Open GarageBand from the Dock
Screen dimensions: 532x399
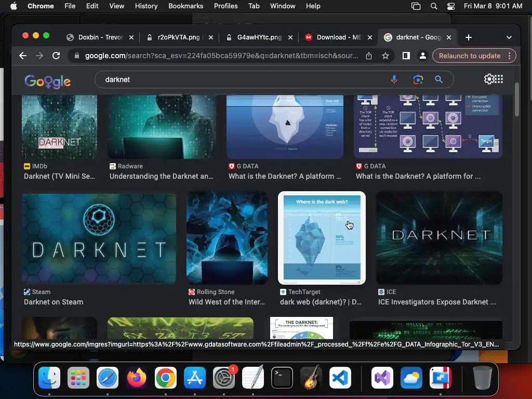pos(311,378)
